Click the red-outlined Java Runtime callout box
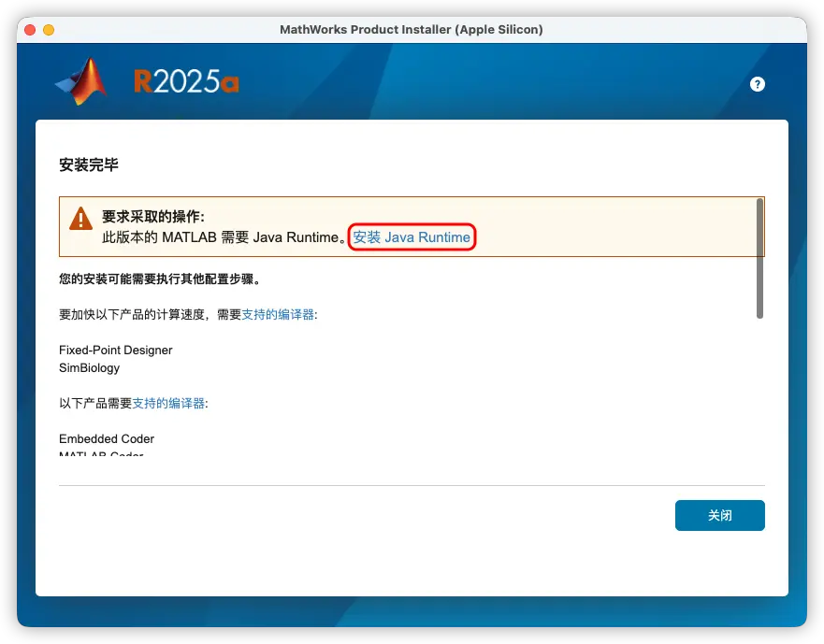The height and width of the screenshot is (644, 824). tap(412, 237)
